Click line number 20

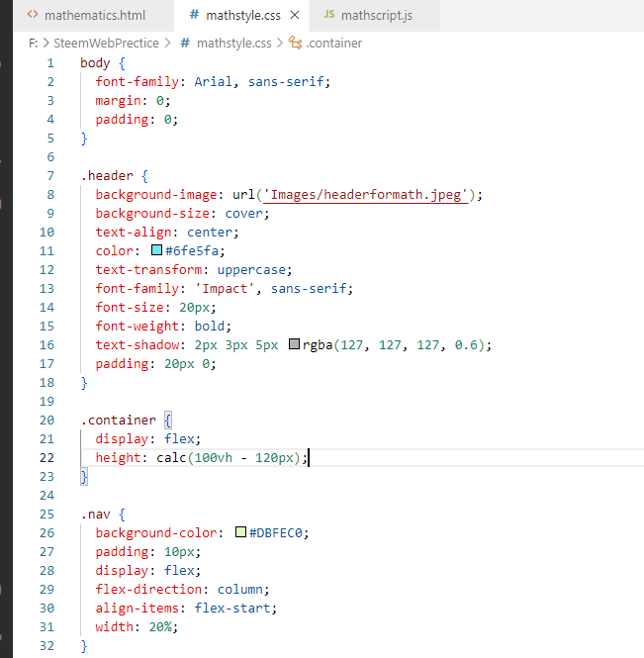(x=46, y=421)
